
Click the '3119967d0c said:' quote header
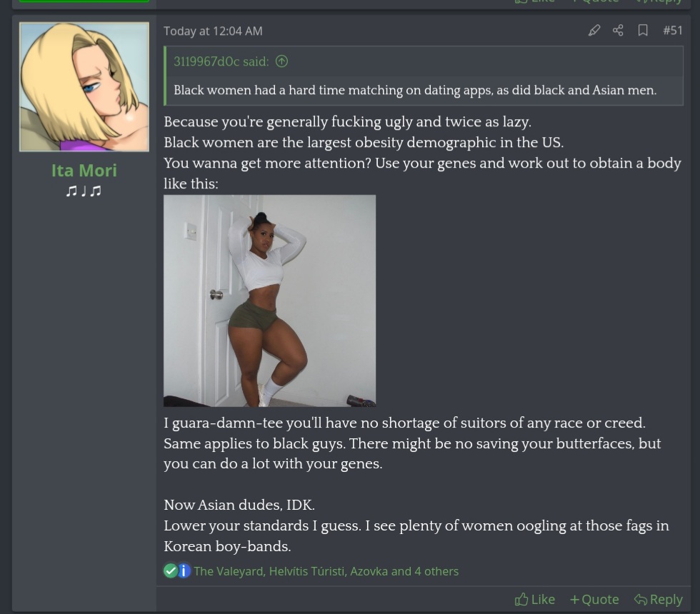pos(221,61)
